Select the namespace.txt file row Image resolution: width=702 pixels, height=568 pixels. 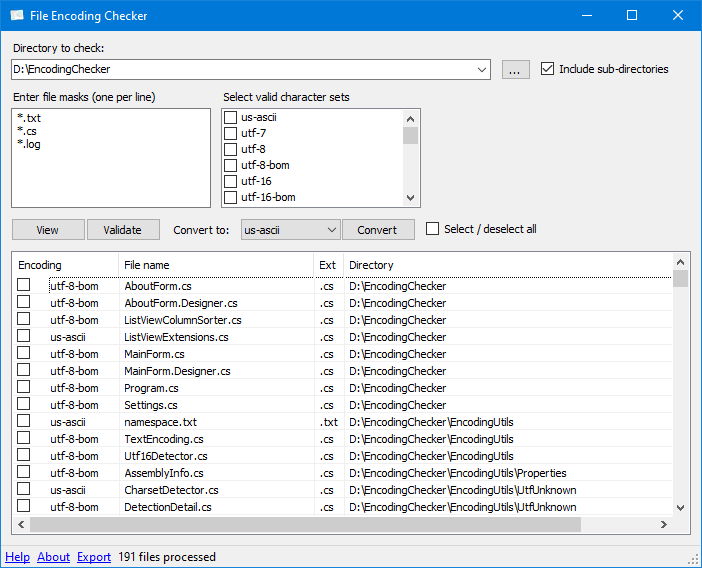tap(161, 422)
